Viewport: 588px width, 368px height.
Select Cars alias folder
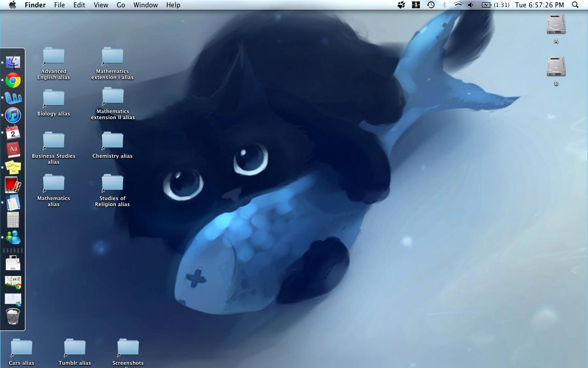click(22, 352)
